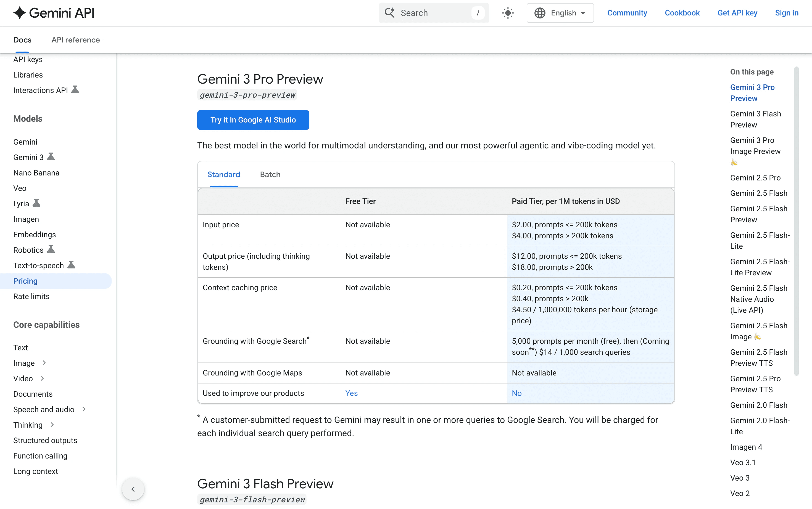The width and height of the screenshot is (812, 509).
Task: Collapse the sidebar with the chevron button
Action: coord(133,489)
